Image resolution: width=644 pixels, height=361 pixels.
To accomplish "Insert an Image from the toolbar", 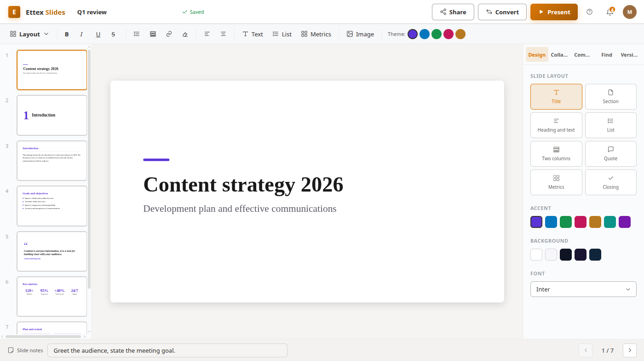I will [x=360, y=34].
